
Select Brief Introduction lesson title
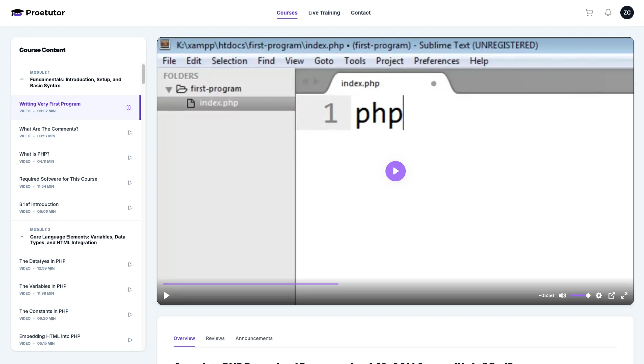coord(39,204)
